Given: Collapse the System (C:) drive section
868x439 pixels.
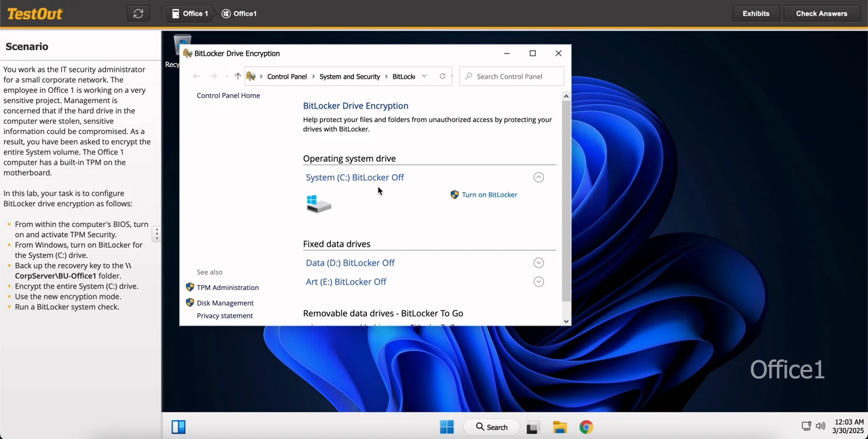Looking at the screenshot, I should pos(538,177).
